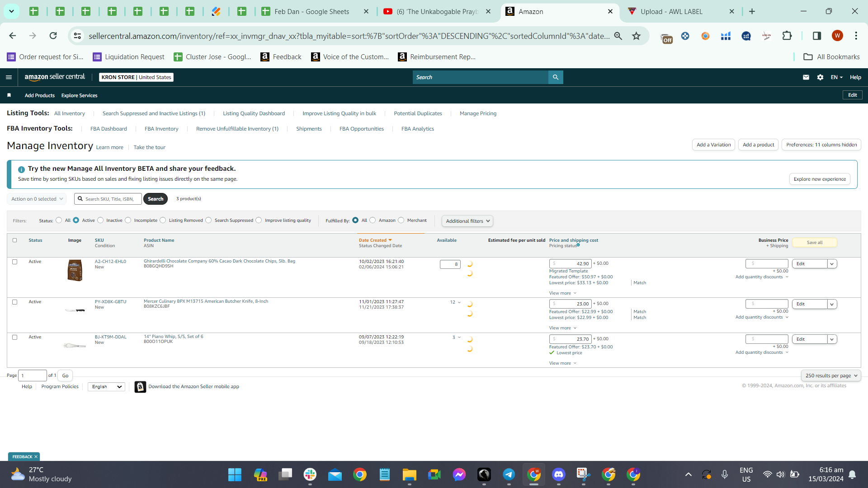Go back with the browser back arrow
The width and height of the screenshot is (868, 488).
pyautogui.click(x=13, y=36)
